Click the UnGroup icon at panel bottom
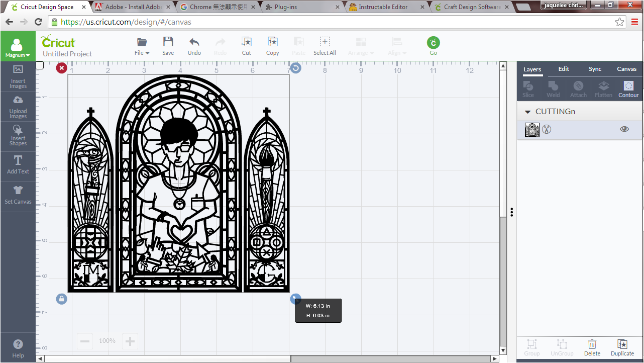Viewport: 644px width, 363px height. [562, 344]
